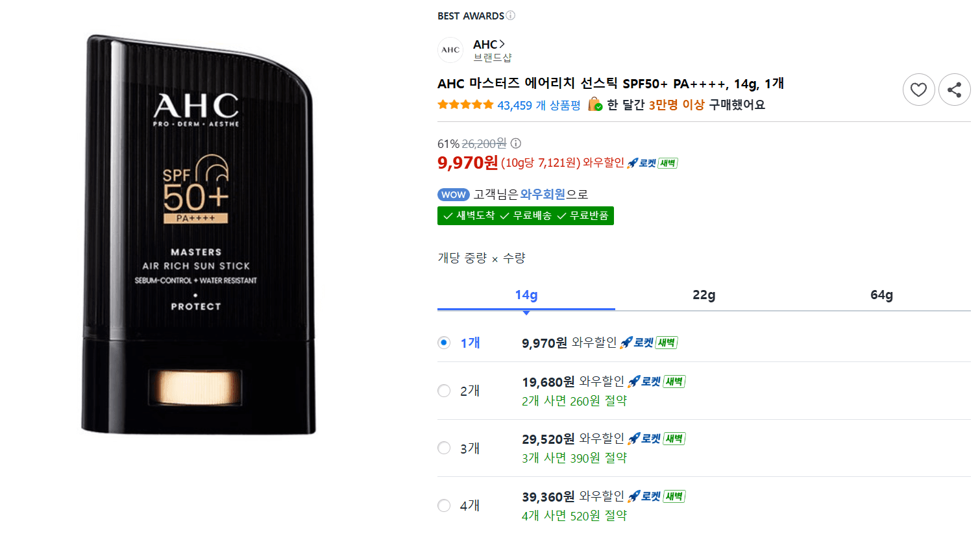The image size is (980, 547).
Task: Click the AHC brand logo circle
Action: pos(450,50)
